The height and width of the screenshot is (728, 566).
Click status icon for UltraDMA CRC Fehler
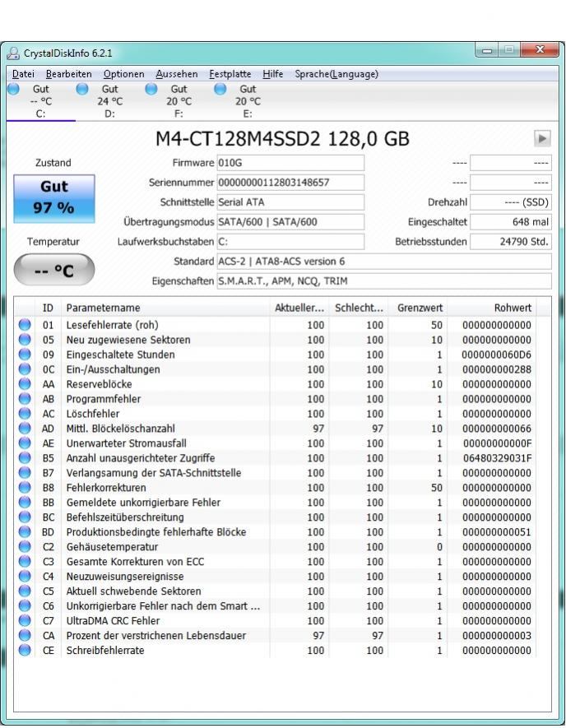click(25, 621)
